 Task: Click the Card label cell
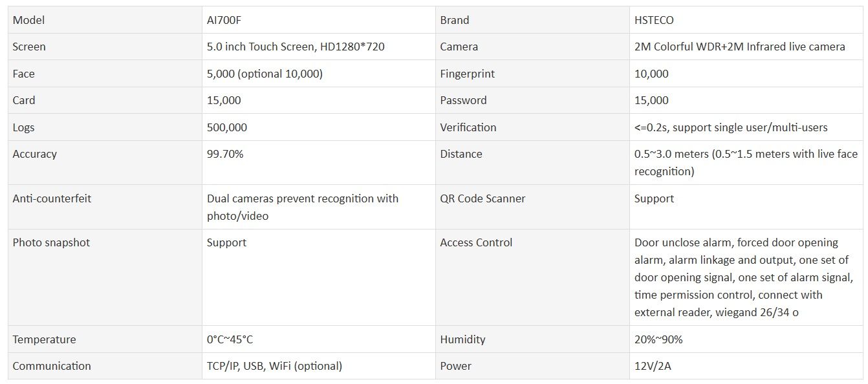click(24, 100)
